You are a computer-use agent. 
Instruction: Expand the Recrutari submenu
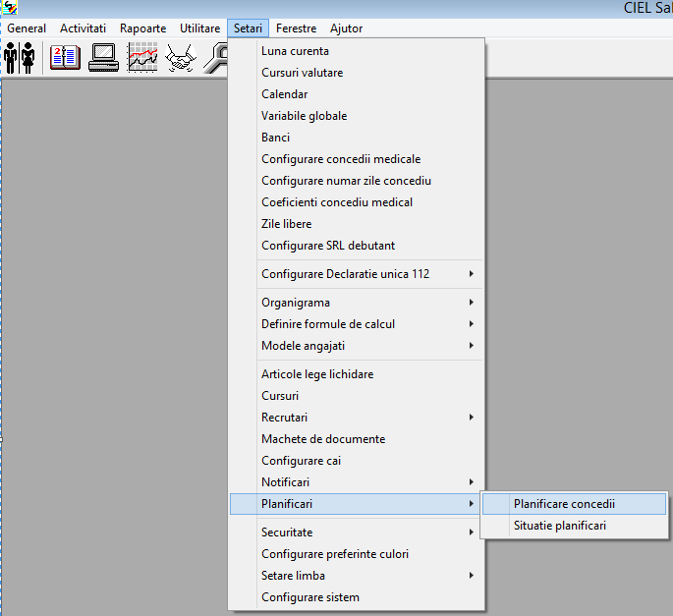(357, 418)
